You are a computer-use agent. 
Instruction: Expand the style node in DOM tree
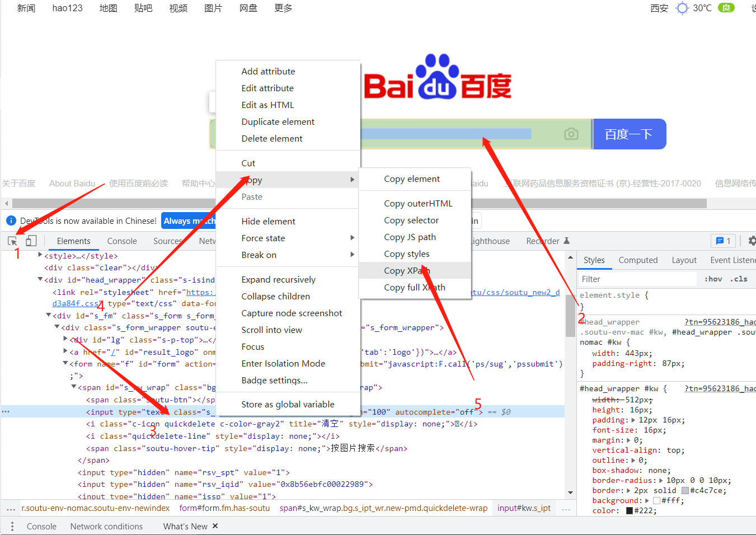40,255
